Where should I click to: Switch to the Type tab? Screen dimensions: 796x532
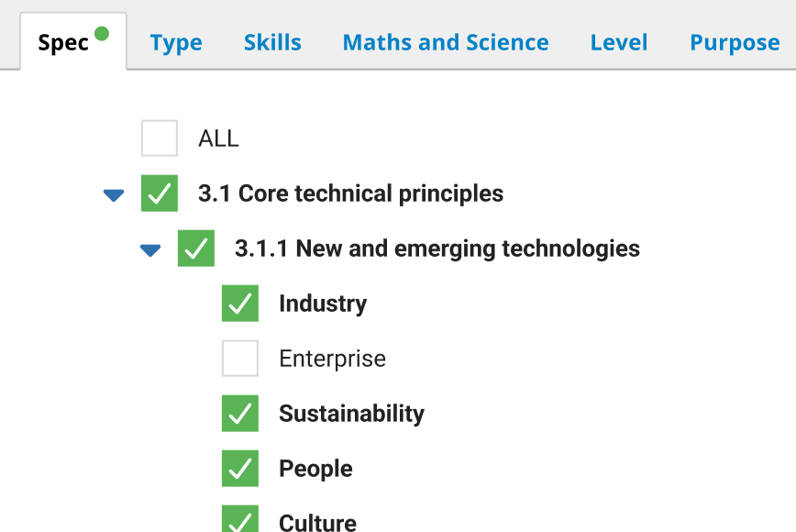(176, 43)
